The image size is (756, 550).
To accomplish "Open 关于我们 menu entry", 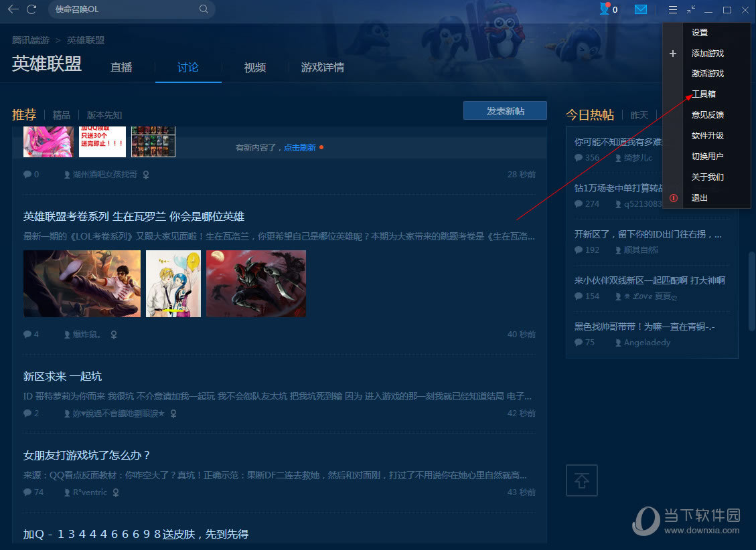I will pos(707,177).
